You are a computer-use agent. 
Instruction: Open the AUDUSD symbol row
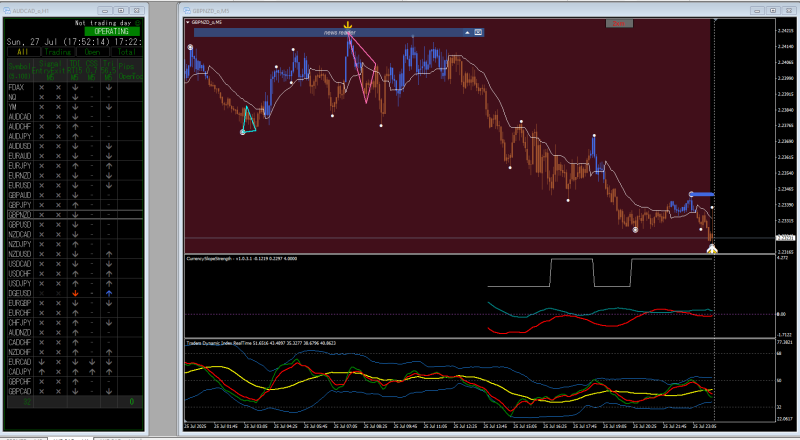pyautogui.click(x=75, y=146)
